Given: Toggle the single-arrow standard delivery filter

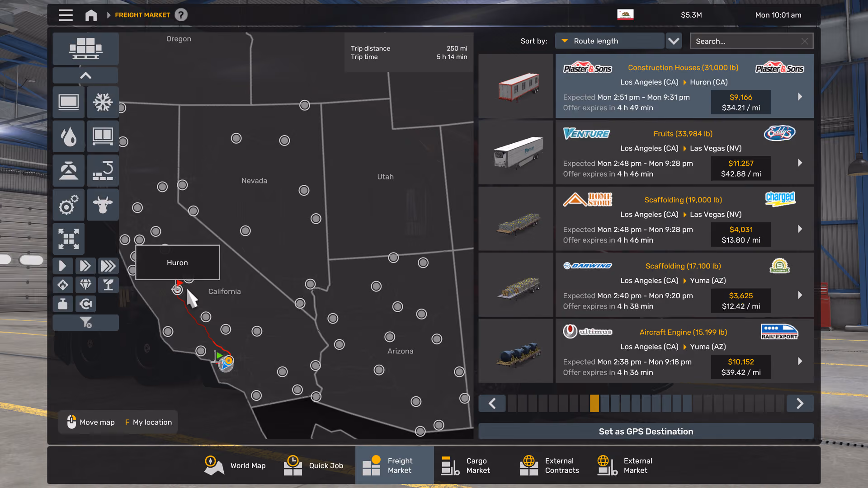Looking at the screenshot, I should [63, 266].
